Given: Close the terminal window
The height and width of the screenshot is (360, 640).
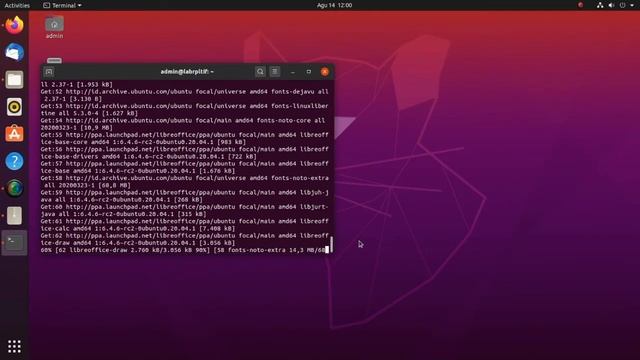Looking at the screenshot, I should click(x=325, y=72).
